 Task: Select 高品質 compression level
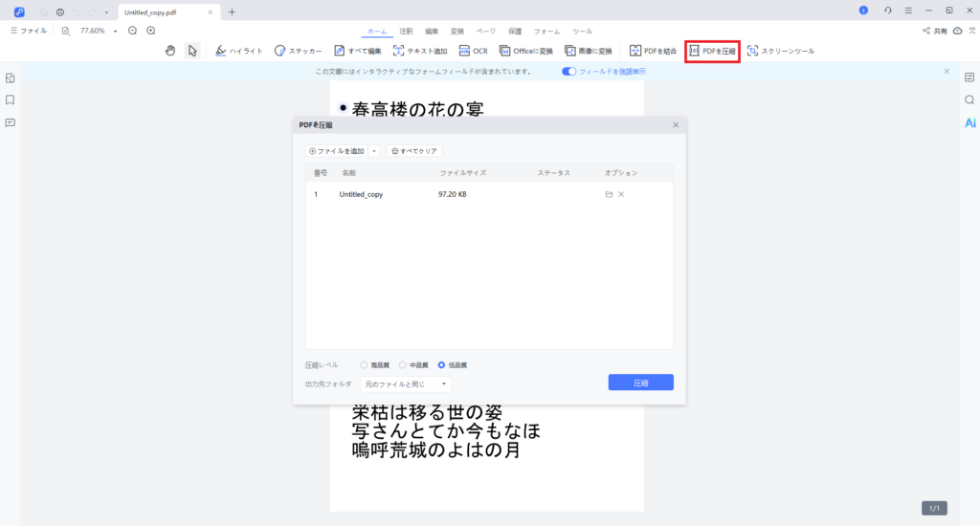point(364,365)
